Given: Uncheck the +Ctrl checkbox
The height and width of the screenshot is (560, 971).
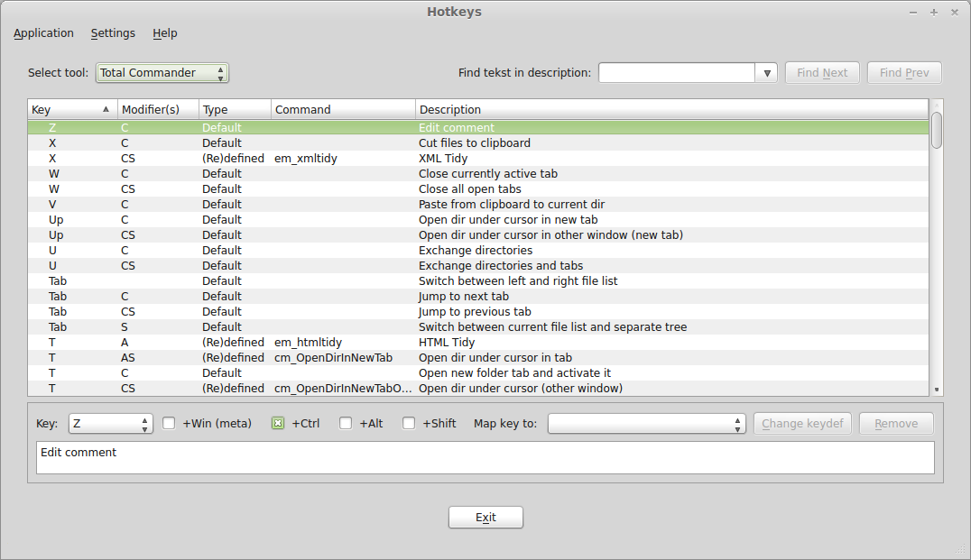Looking at the screenshot, I should (278, 423).
